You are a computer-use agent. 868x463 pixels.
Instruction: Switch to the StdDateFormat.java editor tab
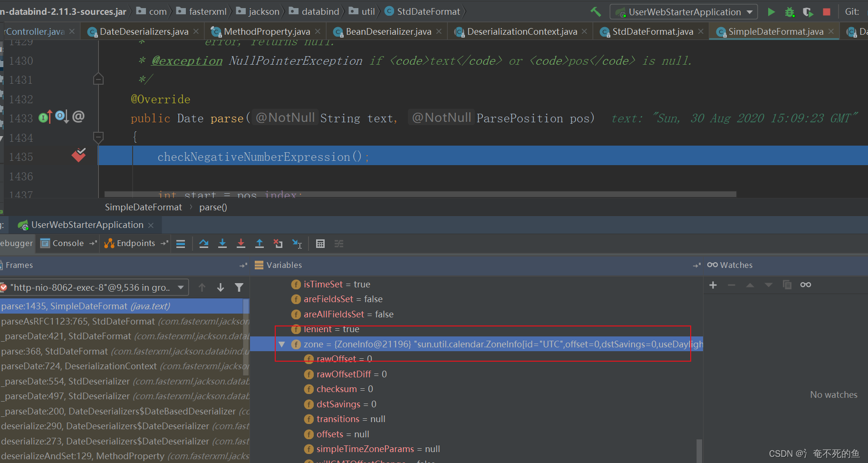pos(652,31)
